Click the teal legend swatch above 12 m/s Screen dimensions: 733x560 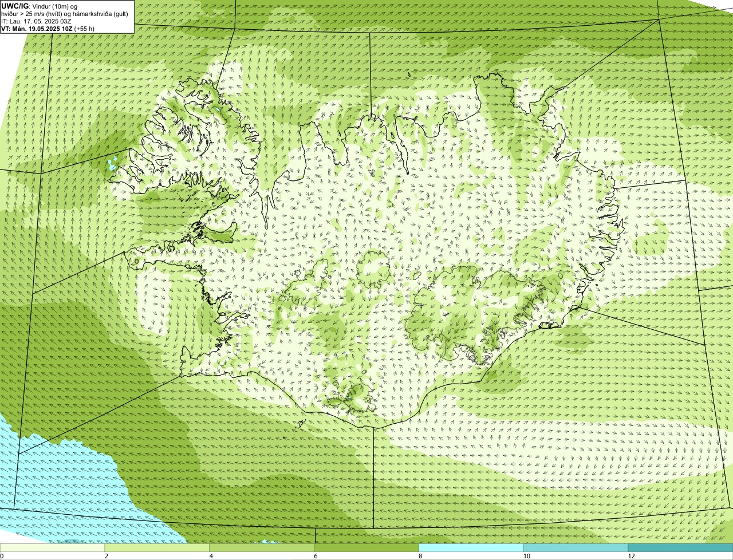coord(680,547)
